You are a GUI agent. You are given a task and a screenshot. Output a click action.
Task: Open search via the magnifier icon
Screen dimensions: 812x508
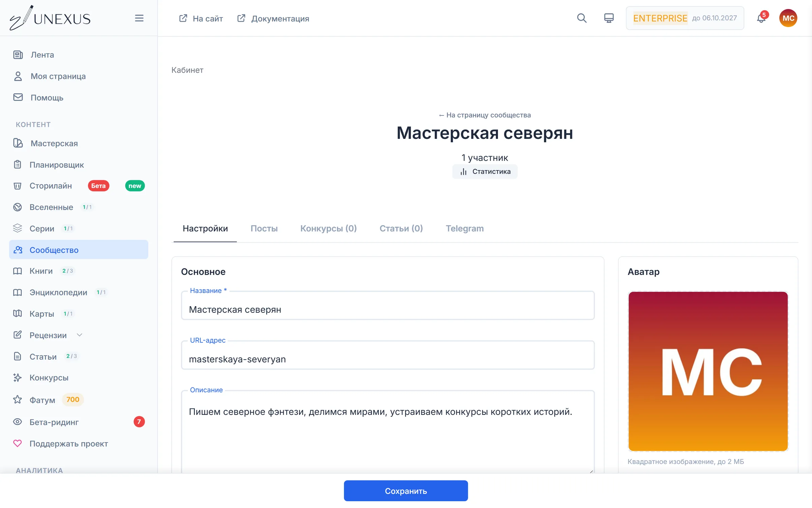[582, 18]
